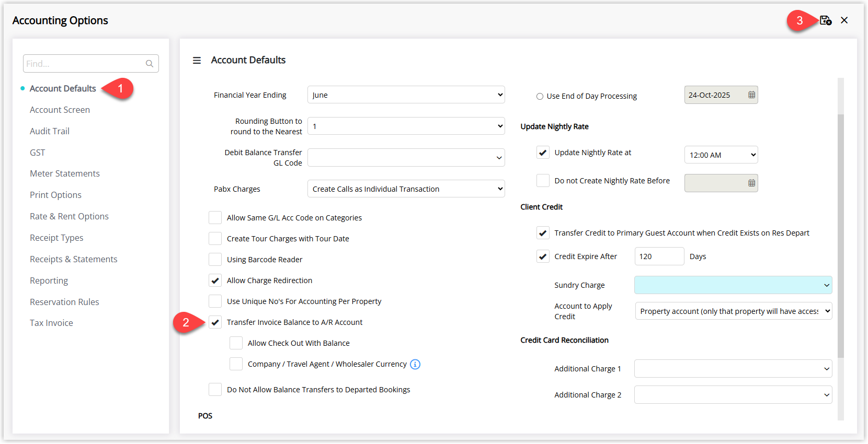This screenshot has width=868, height=444.
Task: Open Reservation Rules section
Action: [x=64, y=302]
